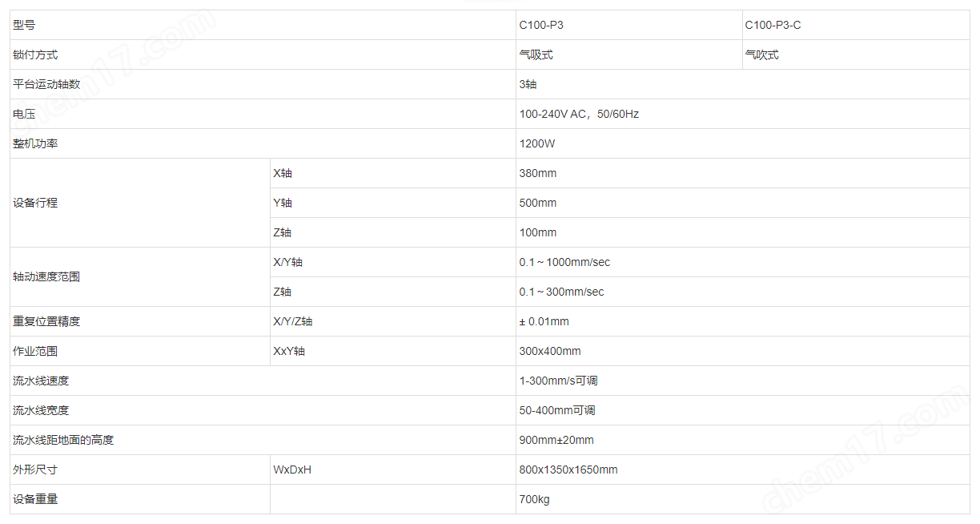Click the 50-400mm可调 width value
The image size is (980, 524).
tap(557, 411)
